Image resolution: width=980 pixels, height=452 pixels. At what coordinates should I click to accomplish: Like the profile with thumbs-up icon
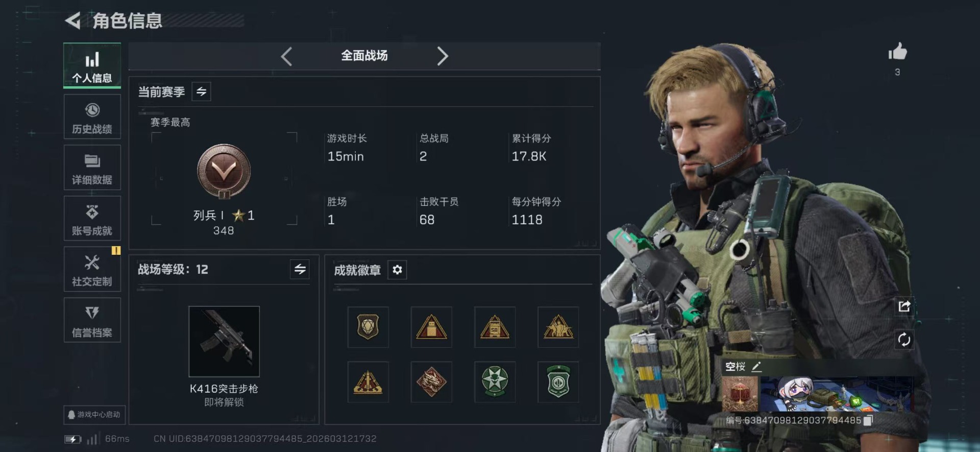(897, 52)
